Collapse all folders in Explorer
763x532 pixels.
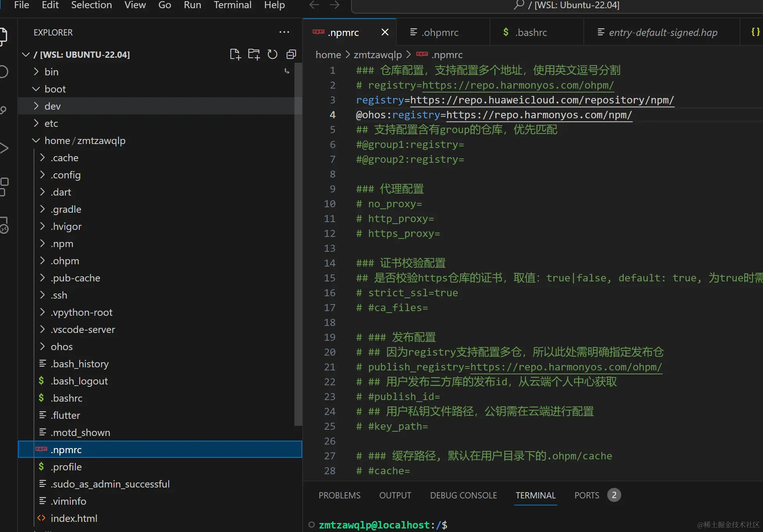[291, 55]
